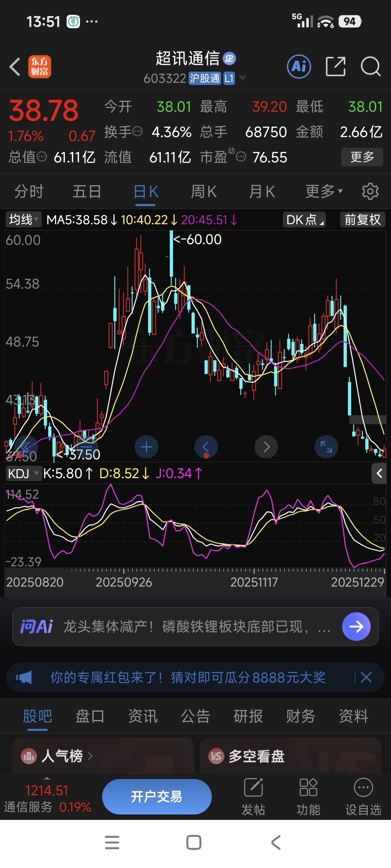This screenshot has height=868, width=391.
Task: Tap the blue 企 badge next to stock name
Action: click(229, 58)
